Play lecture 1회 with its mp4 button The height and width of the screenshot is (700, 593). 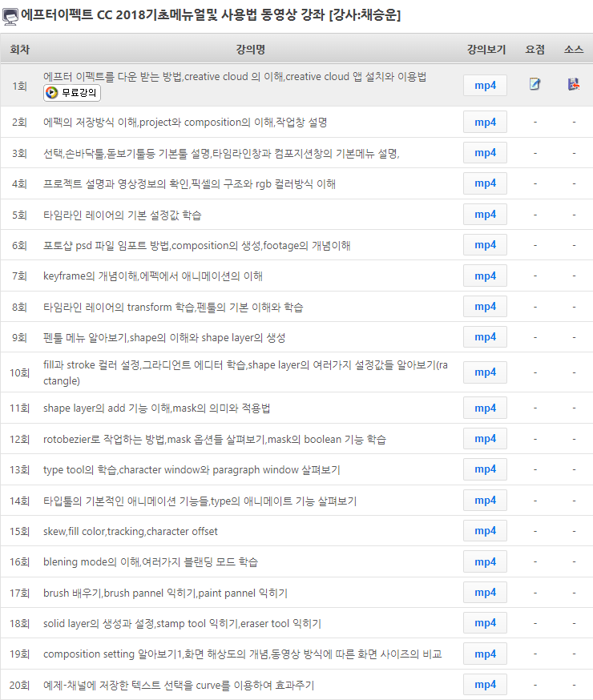tap(485, 85)
